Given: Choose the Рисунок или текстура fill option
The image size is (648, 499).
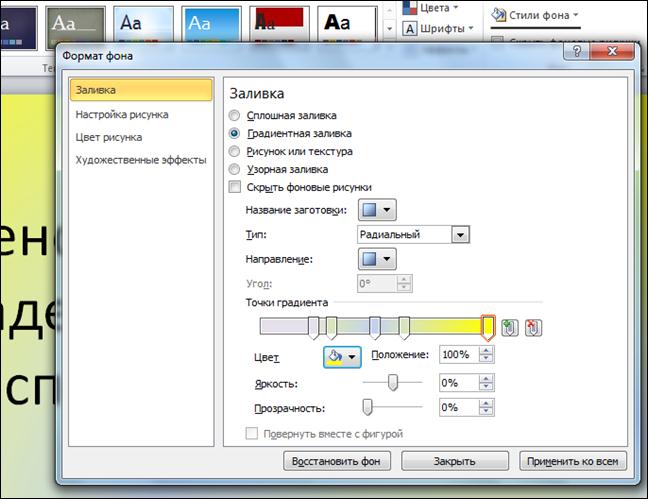Looking at the screenshot, I should (x=235, y=152).
